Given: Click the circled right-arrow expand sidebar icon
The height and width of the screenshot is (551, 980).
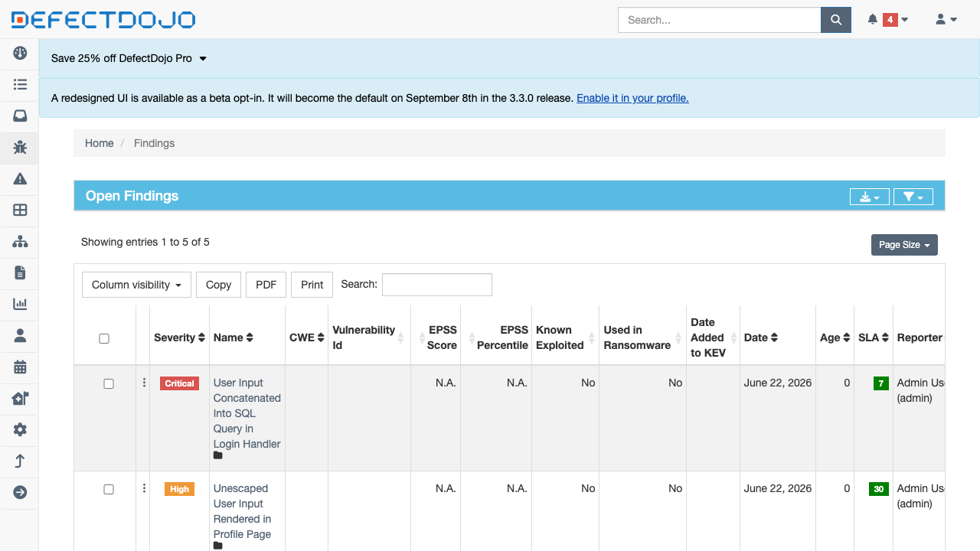Looking at the screenshot, I should 20,492.
